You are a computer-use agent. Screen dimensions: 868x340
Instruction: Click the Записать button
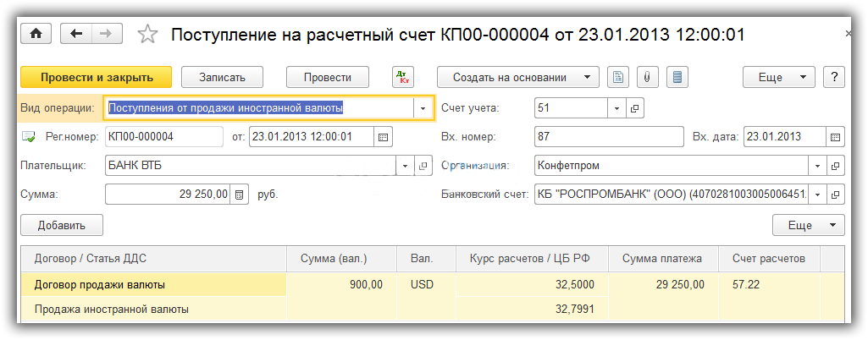pyautogui.click(x=222, y=77)
